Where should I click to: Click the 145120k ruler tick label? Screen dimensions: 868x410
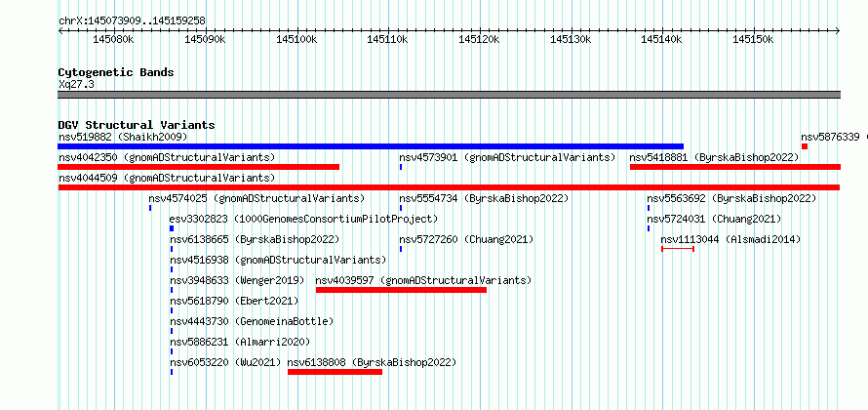pos(480,40)
